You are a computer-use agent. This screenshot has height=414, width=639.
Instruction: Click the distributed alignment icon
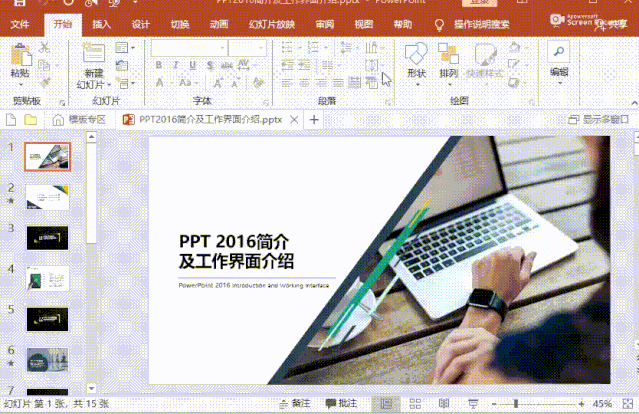(x=355, y=83)
